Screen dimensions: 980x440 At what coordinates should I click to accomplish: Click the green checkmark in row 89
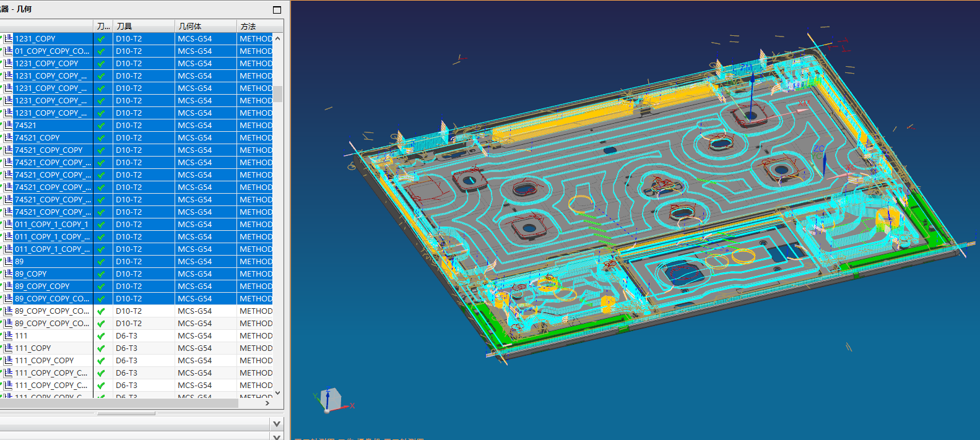tap(102, 261)
